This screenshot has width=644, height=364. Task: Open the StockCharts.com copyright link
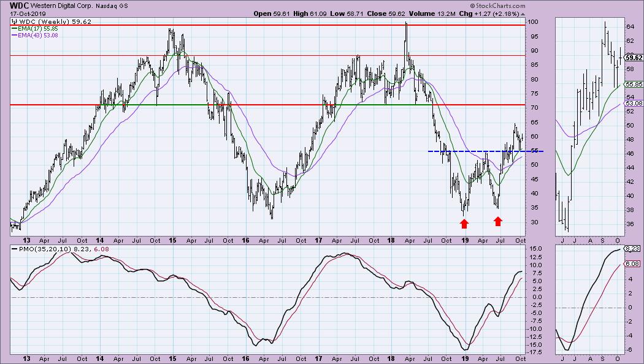click(x=497, y=6)
